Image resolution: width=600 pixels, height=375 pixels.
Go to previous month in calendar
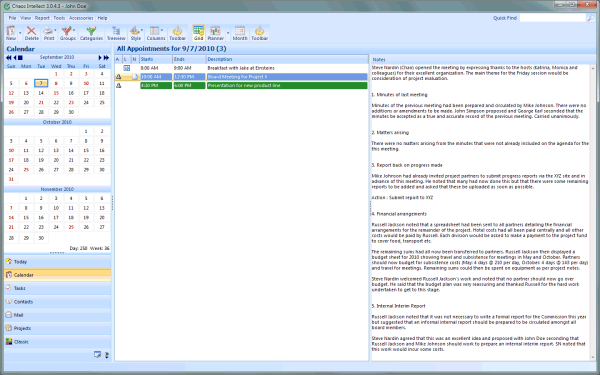[x=15, y=58]
